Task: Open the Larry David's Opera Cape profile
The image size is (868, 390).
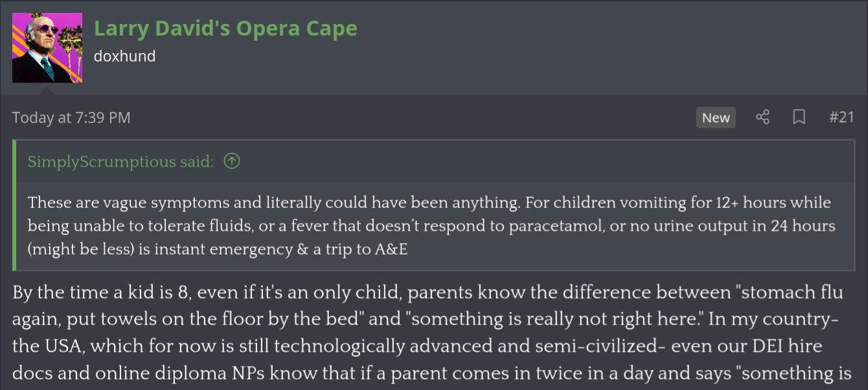Action: (225, 29)
